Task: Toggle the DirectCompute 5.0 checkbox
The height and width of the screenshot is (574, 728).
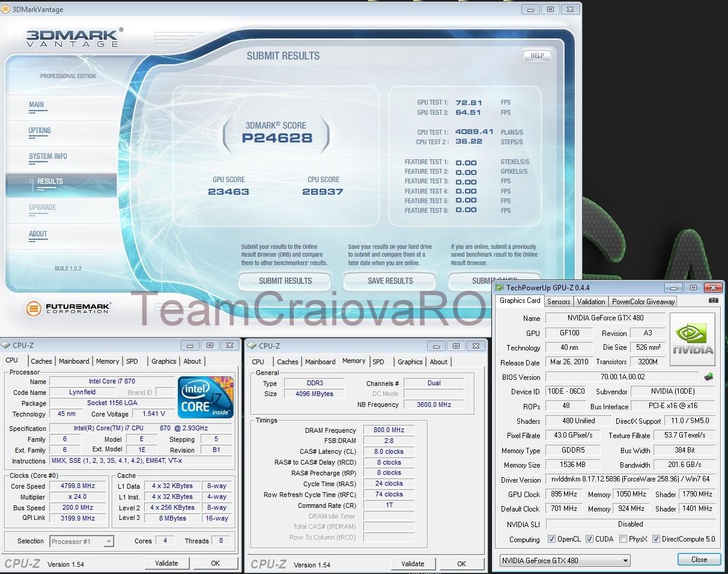Action: click(x=656, y=539)
